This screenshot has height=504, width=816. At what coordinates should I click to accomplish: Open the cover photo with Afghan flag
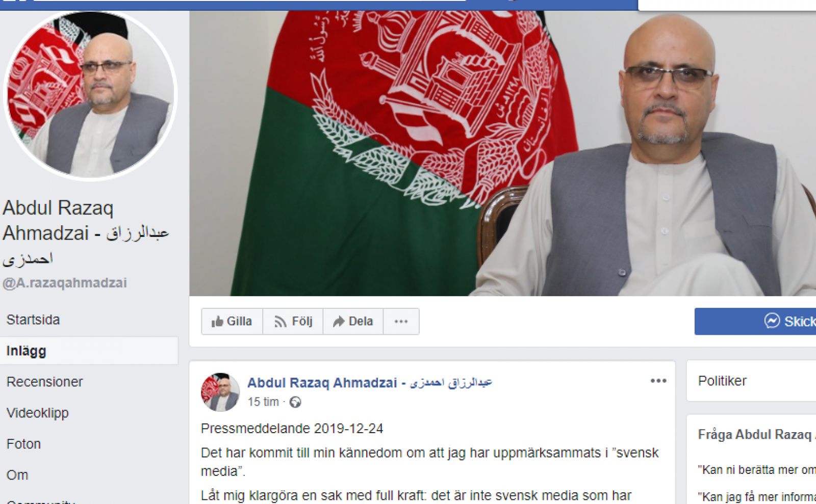coord(502,153)
